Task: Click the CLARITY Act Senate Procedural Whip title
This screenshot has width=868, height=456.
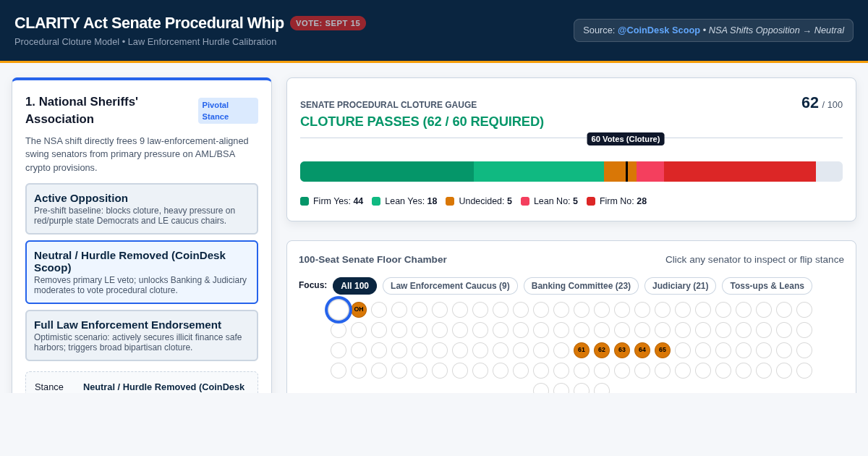Action: point(149,23)
